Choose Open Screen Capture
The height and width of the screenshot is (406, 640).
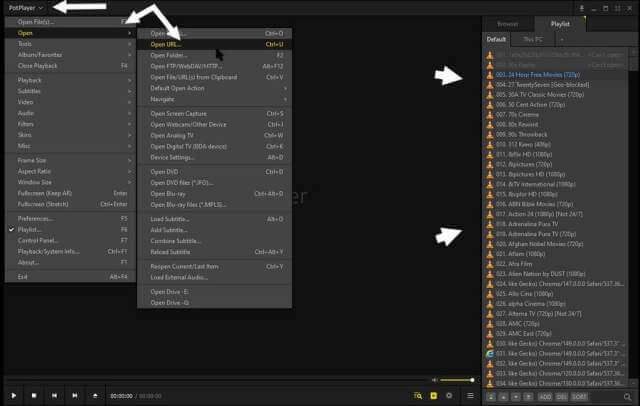214,113
